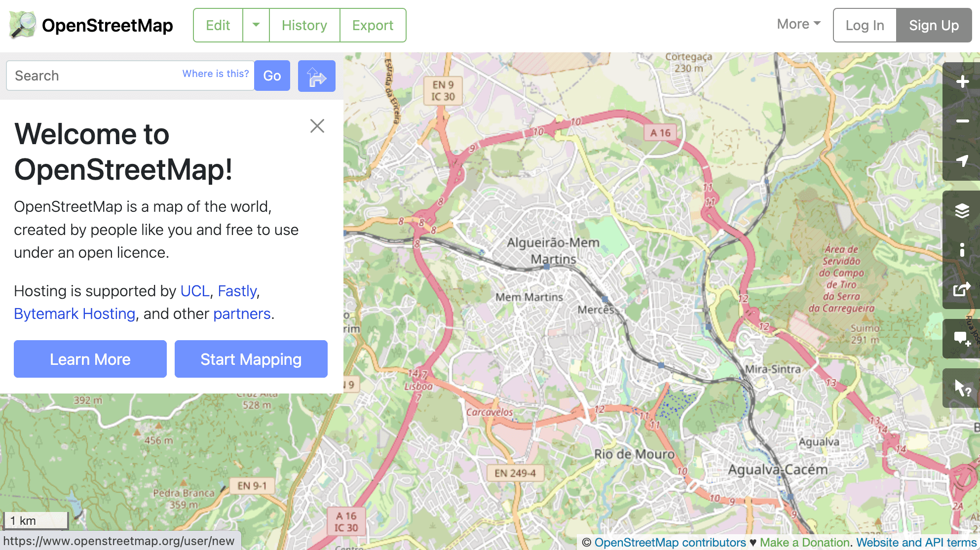
Task: Open the partners link
Action: click(x=242, y=314)
